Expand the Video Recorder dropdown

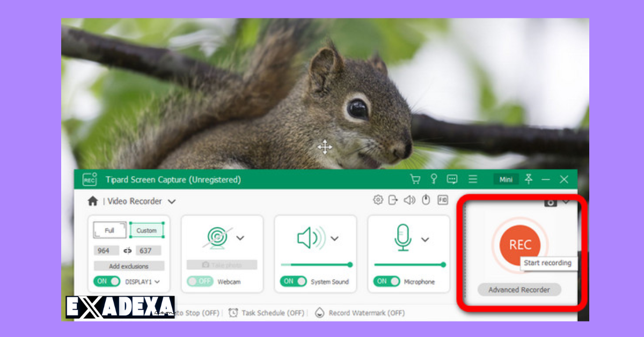(171, 201)
